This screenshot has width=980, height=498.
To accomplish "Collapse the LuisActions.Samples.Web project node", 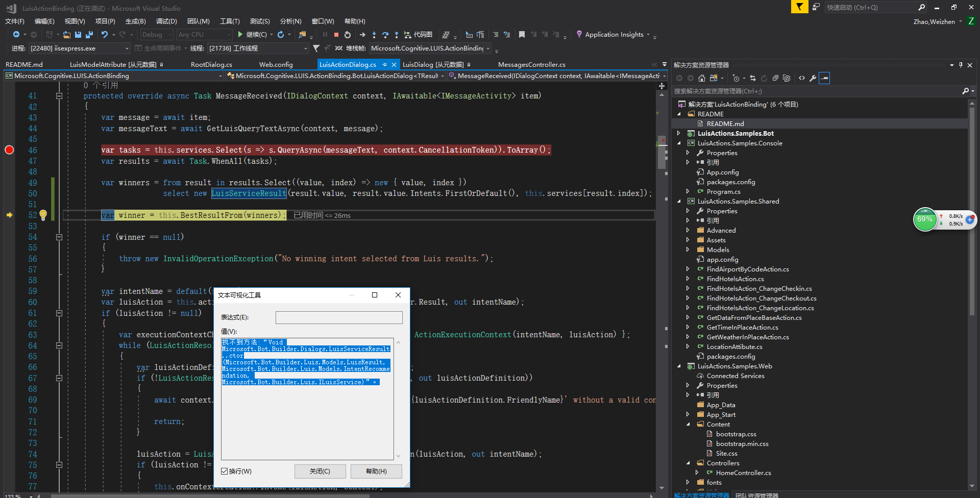I will tap(679, 366).
